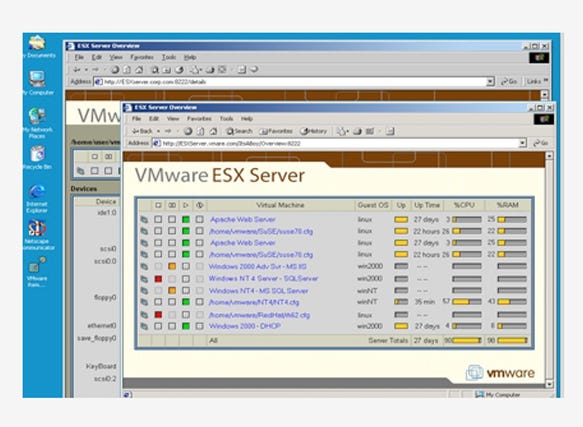Toggle green power-on box for Windows 2000 - DHCP
The width and height of the screenshot is (583, 427).
pyautogui.click(x=186, y=326)
